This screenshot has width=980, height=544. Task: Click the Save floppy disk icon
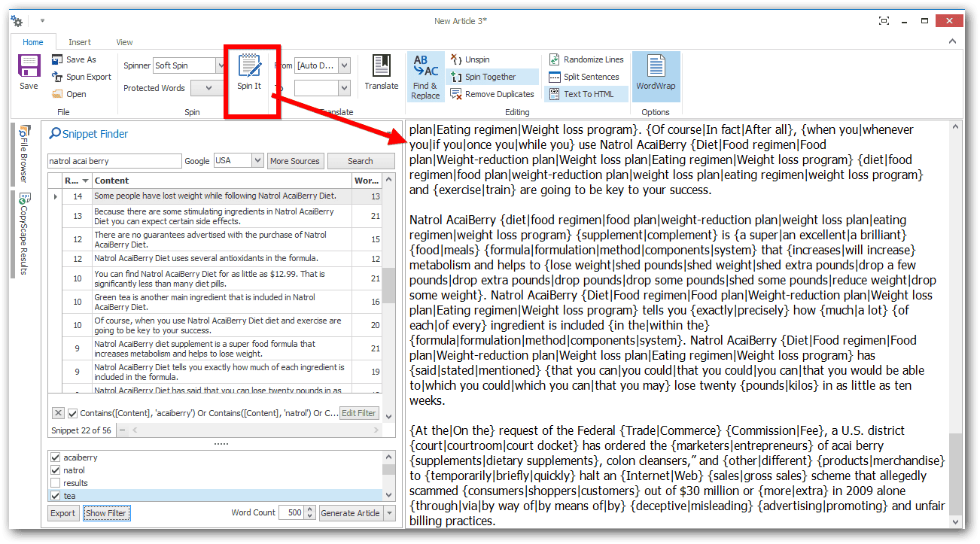(29, 66)
